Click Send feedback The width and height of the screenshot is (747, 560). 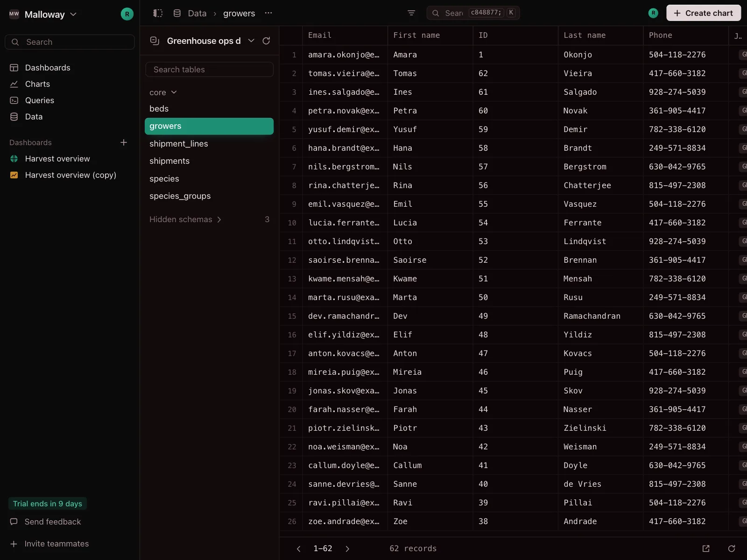pyautogui.click(x=46, y=522)
